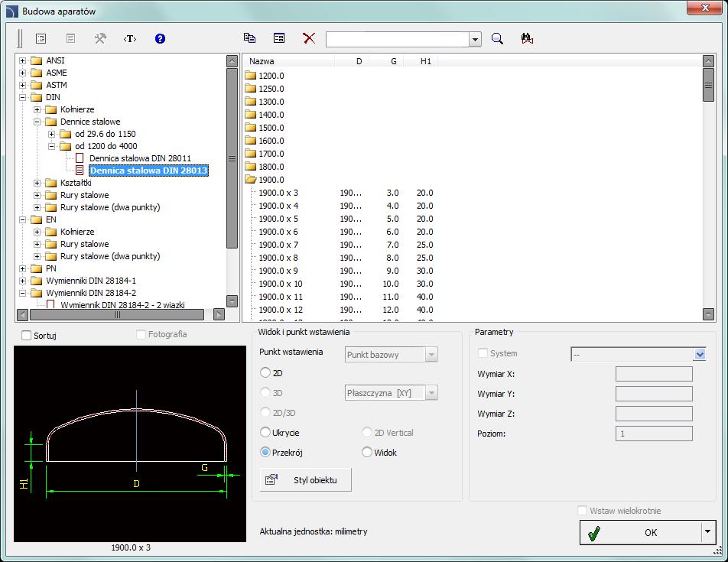Click the Styl obiektu button
This screenshot has height=562, width=728.
(x=306, y=480)
